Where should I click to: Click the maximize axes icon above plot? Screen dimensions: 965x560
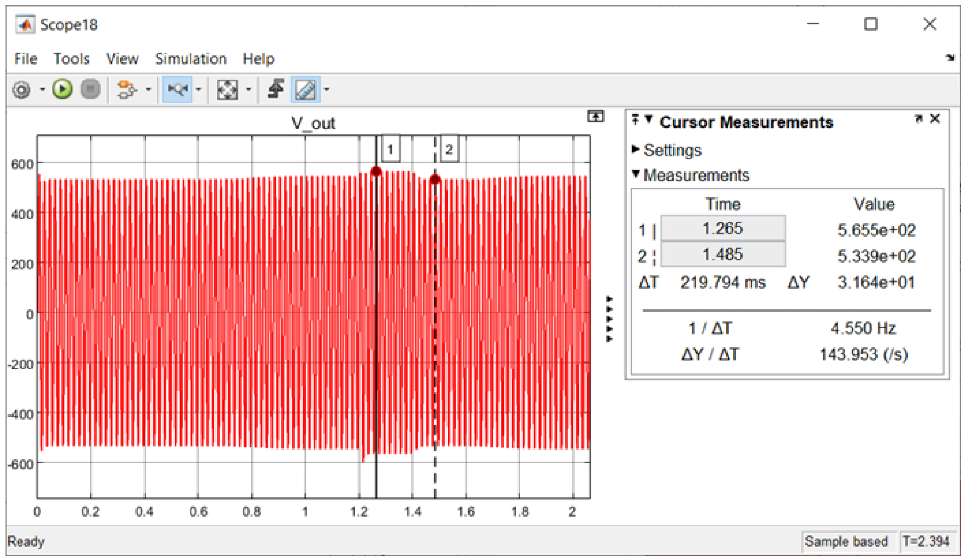[595, 116]
